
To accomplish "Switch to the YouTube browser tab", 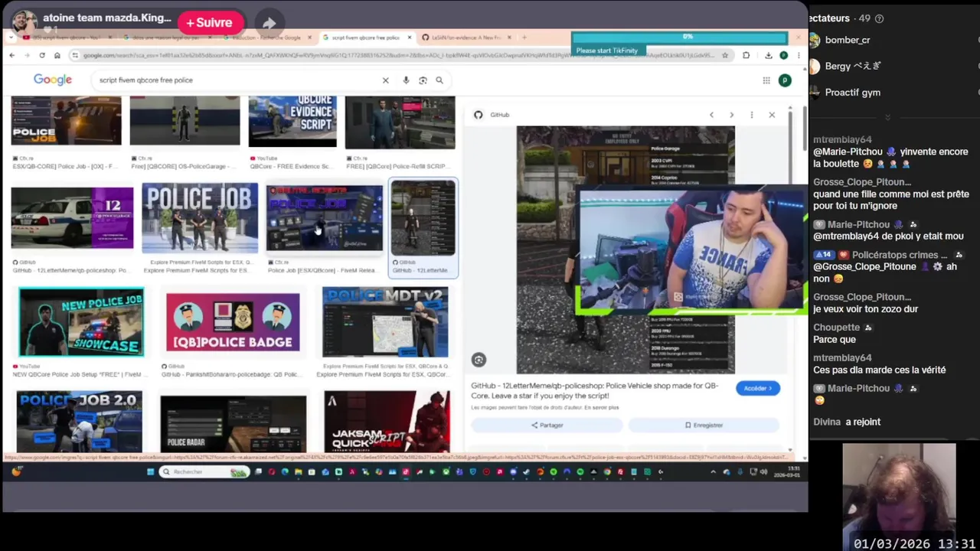I will 67,37.
